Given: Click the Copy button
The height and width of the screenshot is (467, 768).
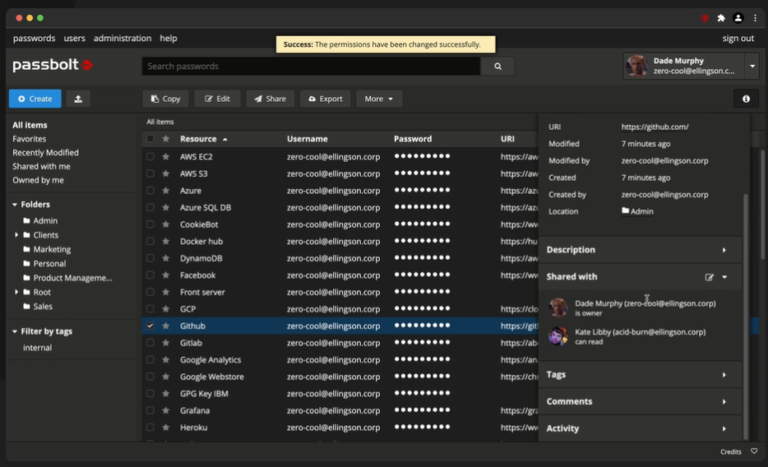Looking at the screenshot, I should pos(166,98).
